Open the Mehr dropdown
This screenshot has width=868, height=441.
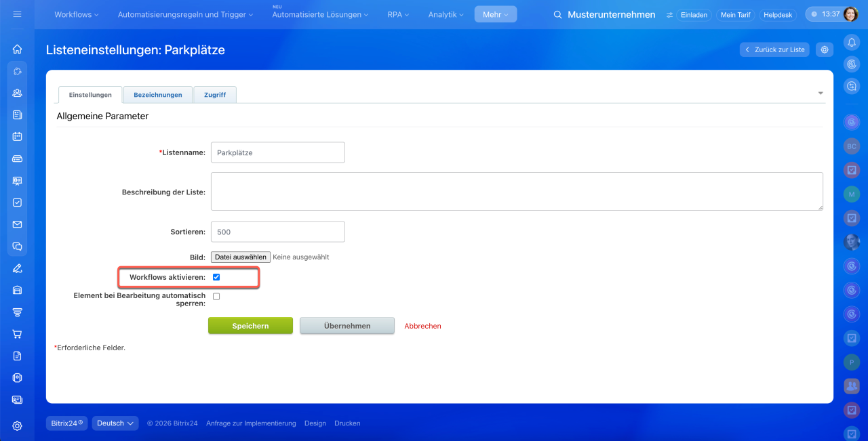coord(495,14)
